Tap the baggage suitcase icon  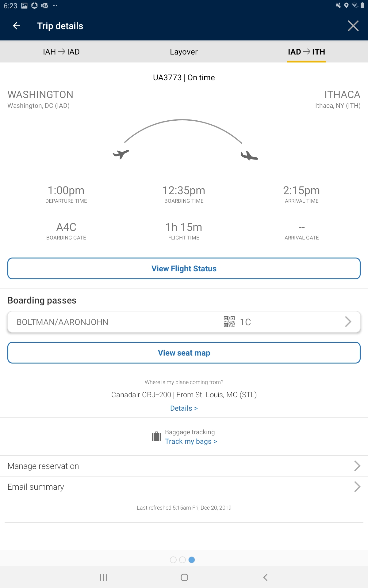156,436
